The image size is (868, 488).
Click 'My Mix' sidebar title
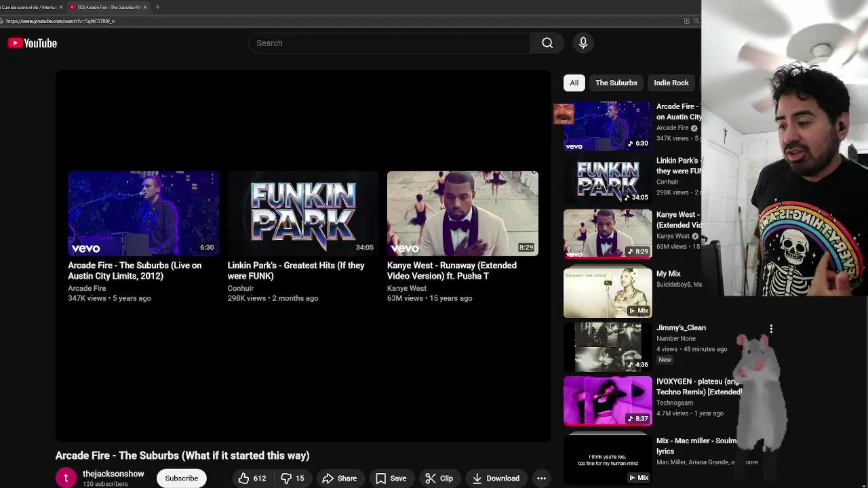click(x=669, y=274)
